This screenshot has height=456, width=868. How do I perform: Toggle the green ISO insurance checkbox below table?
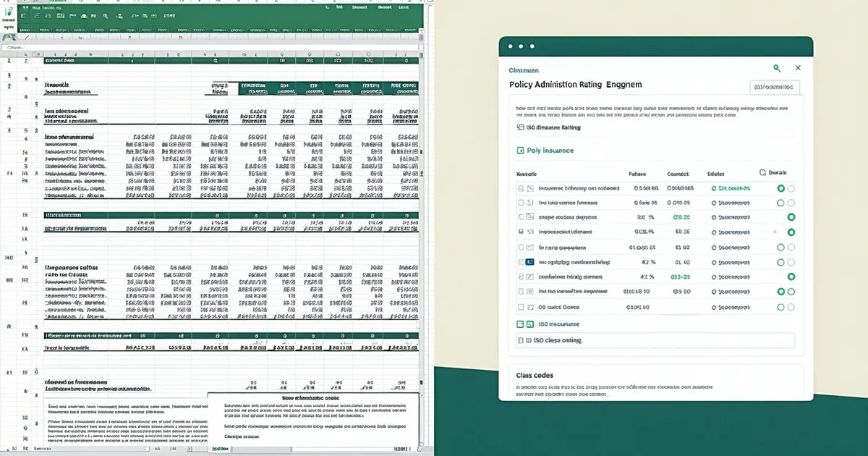tap(520, 324)
